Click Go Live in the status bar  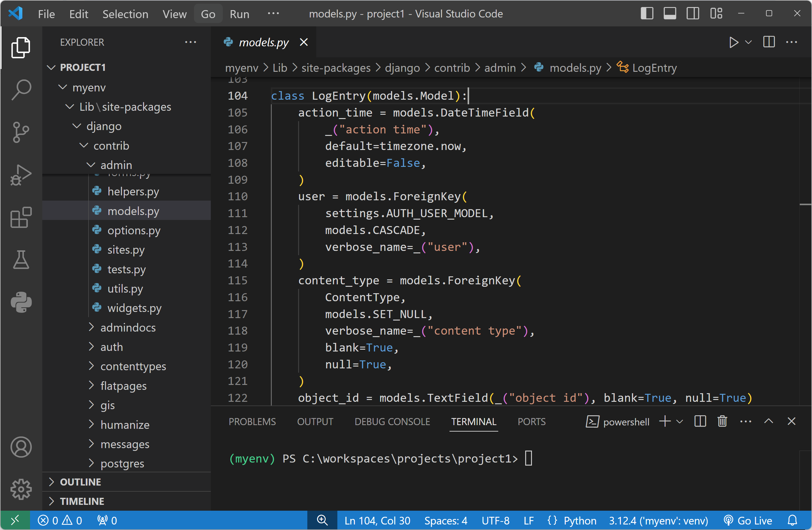(x=748, y=520)
